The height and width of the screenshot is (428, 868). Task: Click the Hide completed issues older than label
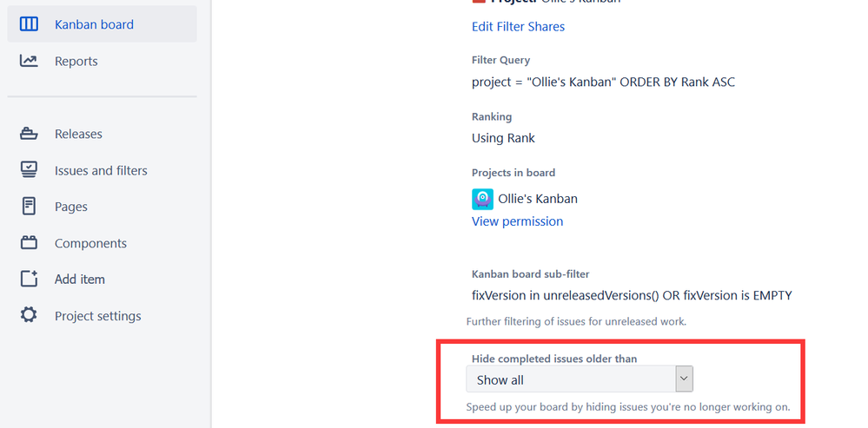coord(554,359)
